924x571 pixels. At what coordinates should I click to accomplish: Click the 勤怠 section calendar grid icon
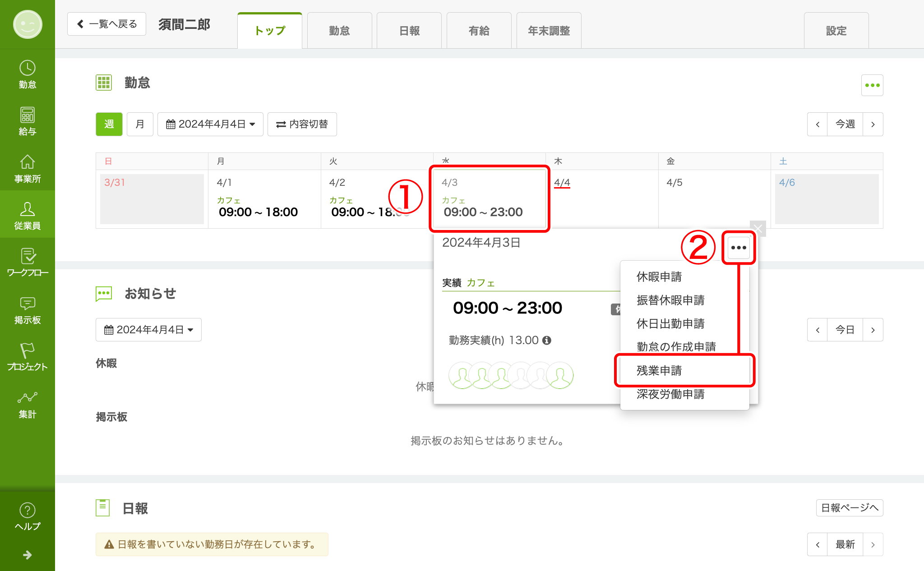[x=104, y=83]
